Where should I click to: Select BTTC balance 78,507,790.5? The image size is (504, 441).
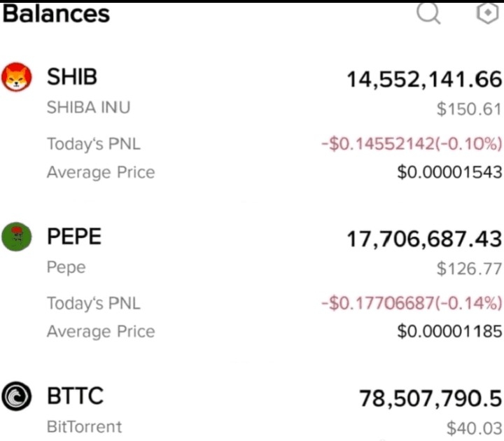pos(430,398)
